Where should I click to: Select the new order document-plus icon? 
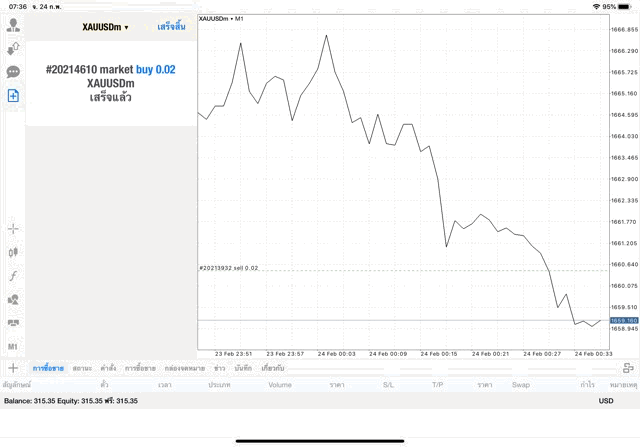[13, 96]
